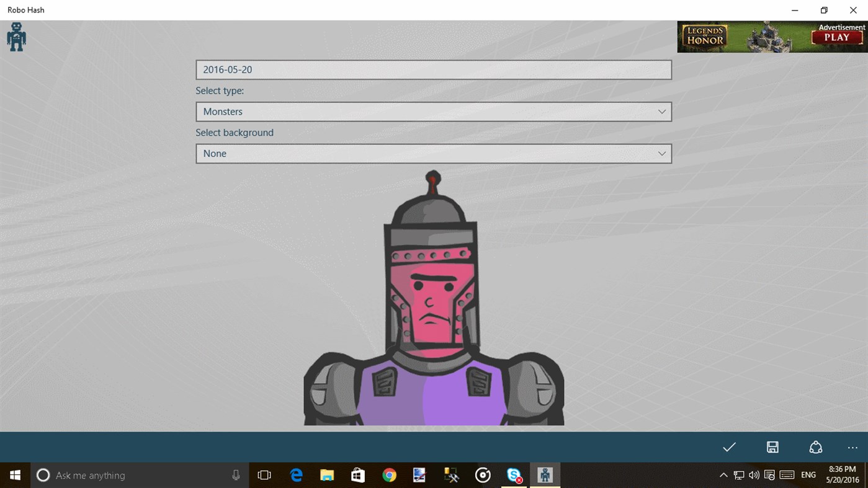This screenshot has width=868, height=488.
Task: Open the share icon in the bottom bar
Action: (x=815, y=447)
